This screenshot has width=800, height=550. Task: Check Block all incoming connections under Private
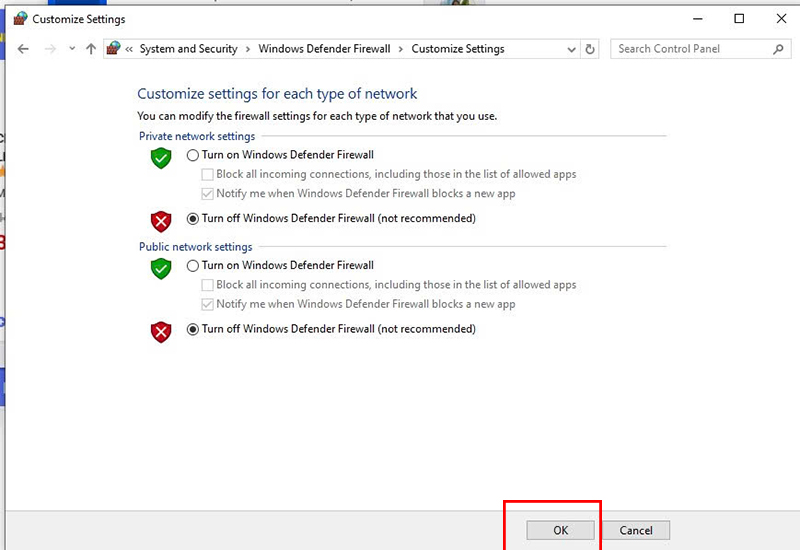[207, 174]
